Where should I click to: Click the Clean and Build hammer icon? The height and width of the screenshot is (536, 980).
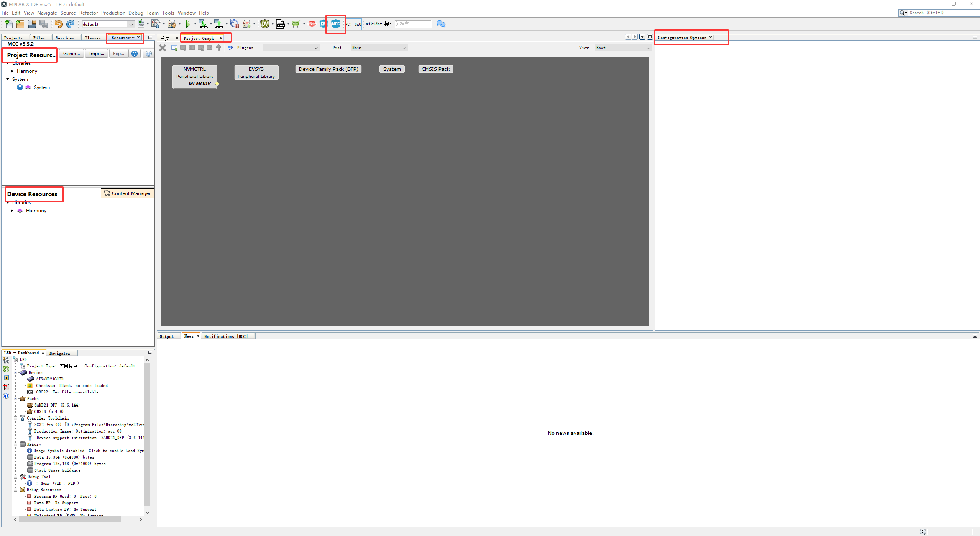click(172, 24)
